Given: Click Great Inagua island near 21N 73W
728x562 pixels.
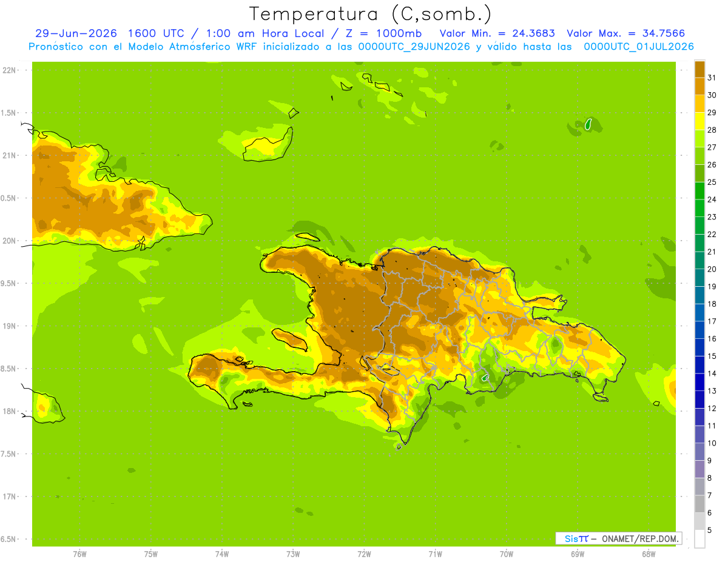Looking at the screenshot, I should pyautogui.click(x=268, y=146).
